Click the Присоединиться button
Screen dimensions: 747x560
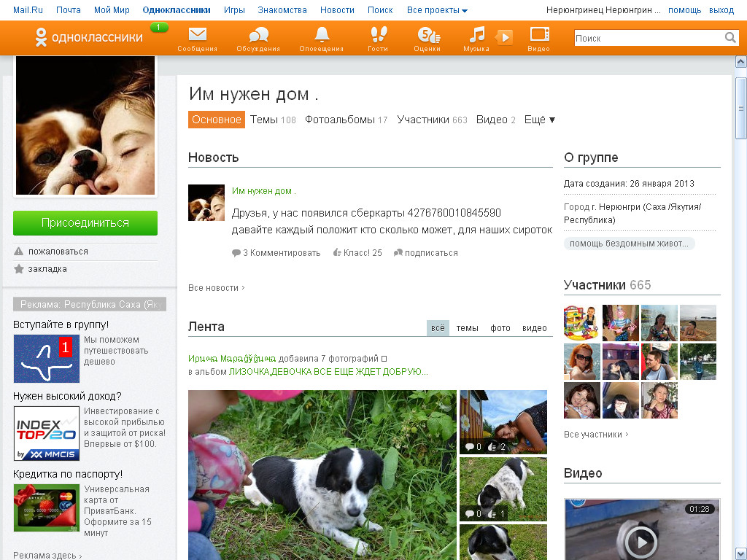click(85, 223)
